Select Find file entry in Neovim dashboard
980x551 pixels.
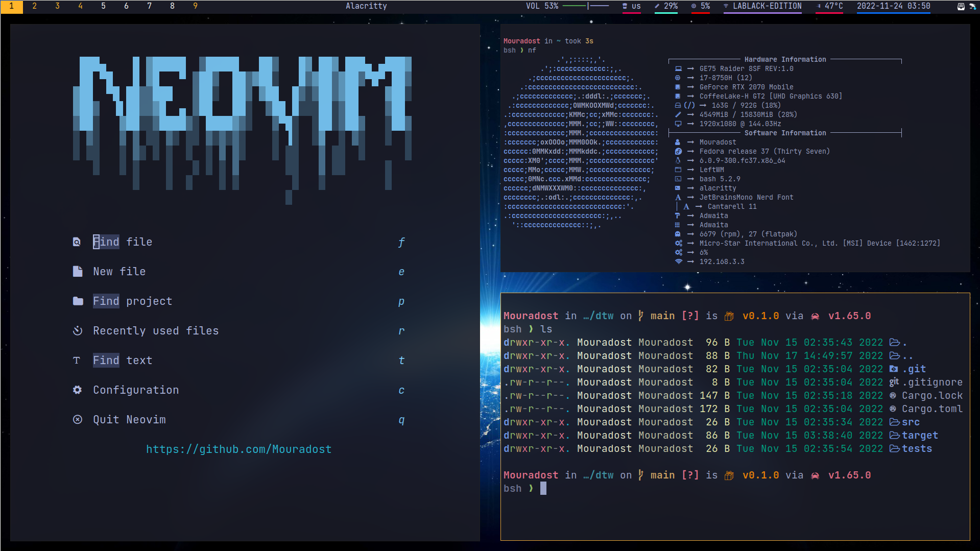(239, 242)
